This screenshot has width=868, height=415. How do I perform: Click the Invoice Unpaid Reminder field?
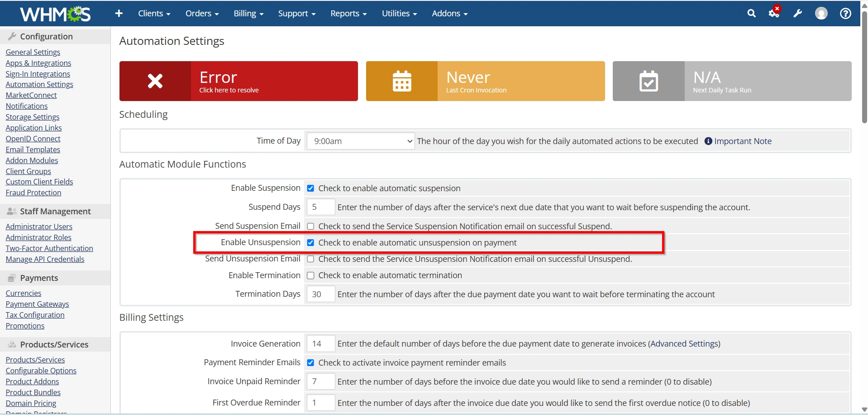point(321,381)
